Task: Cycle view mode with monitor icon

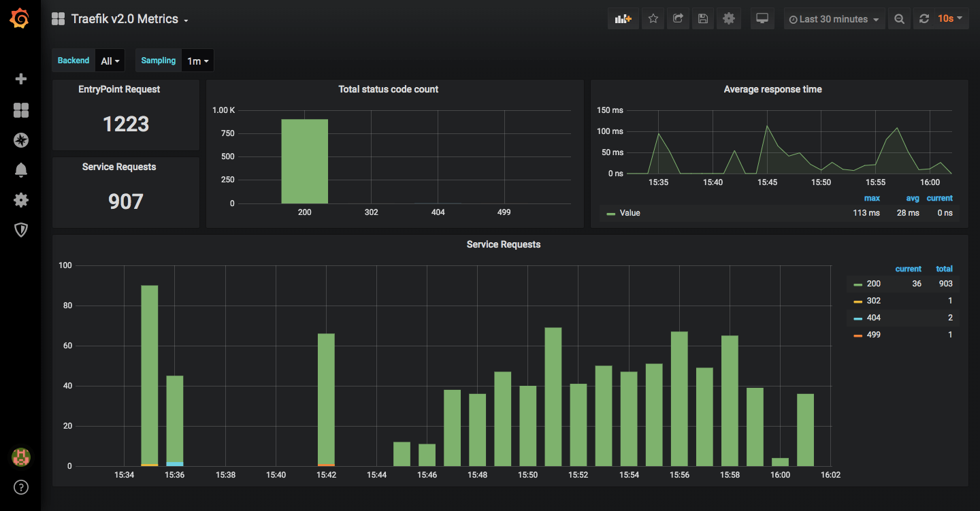Action: (x=762, y=19)
